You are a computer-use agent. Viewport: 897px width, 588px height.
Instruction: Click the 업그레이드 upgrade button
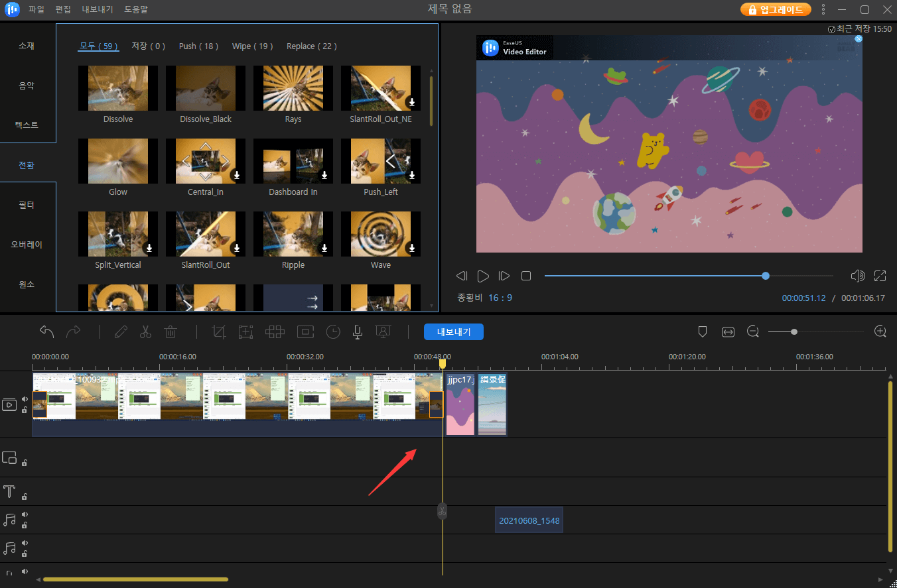(x=776, y=9)
